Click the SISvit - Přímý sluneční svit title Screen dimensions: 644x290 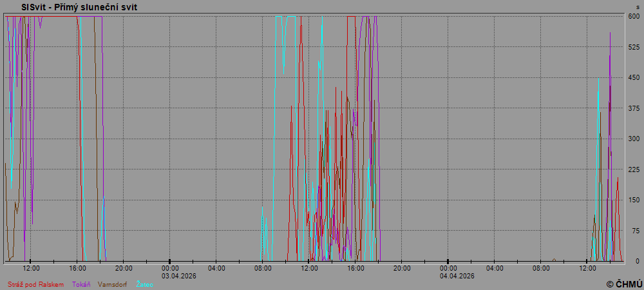click(79, 7)
